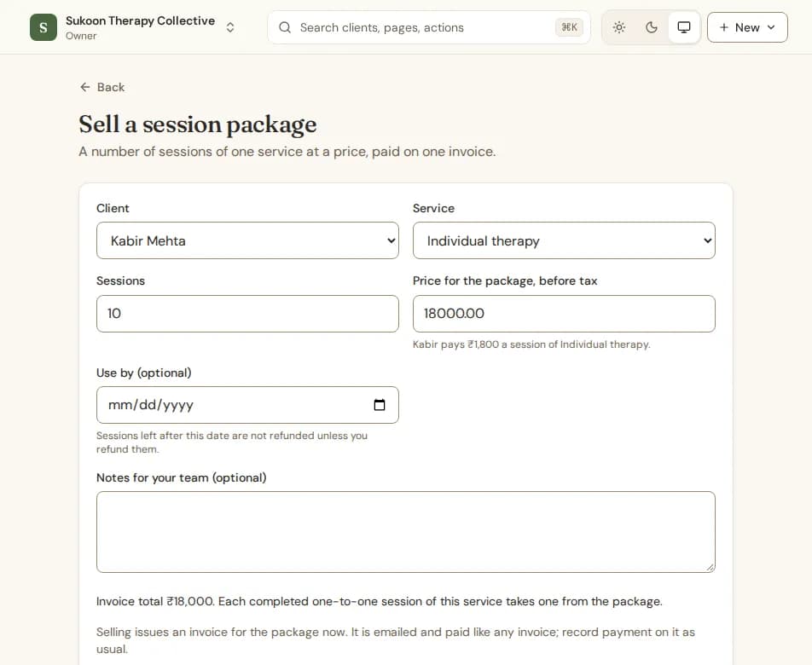Click the Kabir pays ₹1,800 a session hint
Image resolution: width=812 pixels, height=665 pixels.
tap(531, 344)
